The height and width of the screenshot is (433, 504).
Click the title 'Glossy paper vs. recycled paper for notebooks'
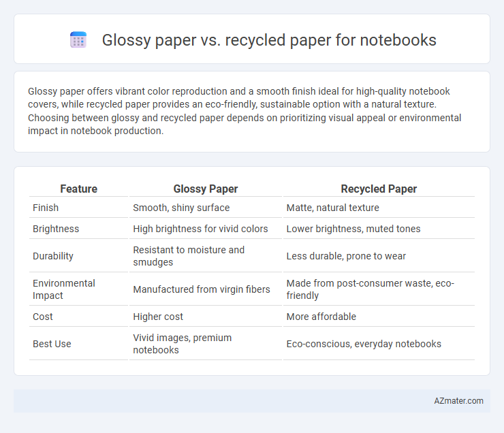click(x=269, y=40)
